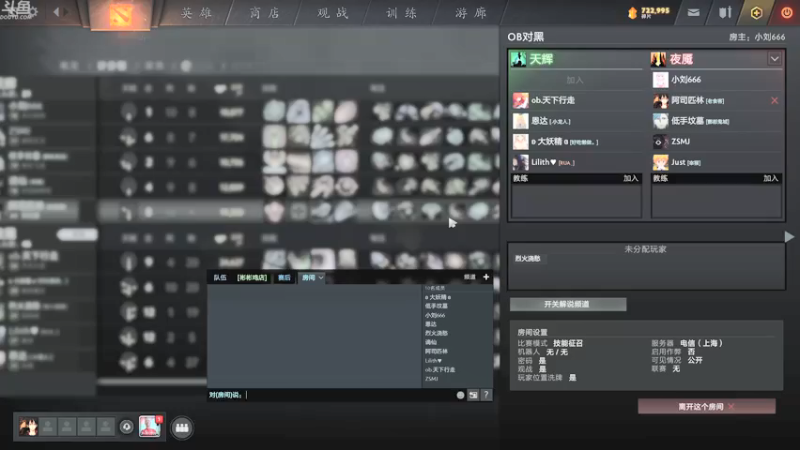Join as Radiant coach 加入
Image resolution: width=800 pixels, height=450 pixels.
(631, 178)
